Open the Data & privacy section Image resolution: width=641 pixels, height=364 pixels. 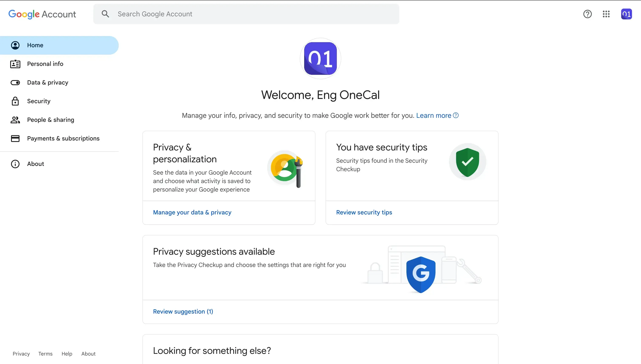[48, 82]
